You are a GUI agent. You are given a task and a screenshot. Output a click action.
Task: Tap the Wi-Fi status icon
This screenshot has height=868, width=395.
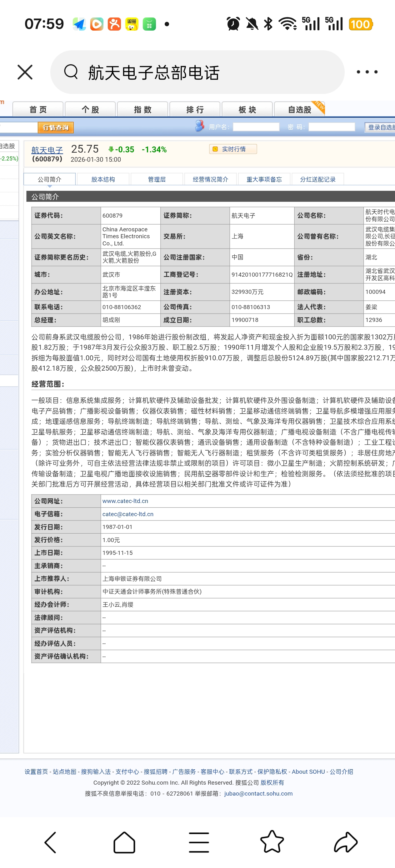pos(287,24)
